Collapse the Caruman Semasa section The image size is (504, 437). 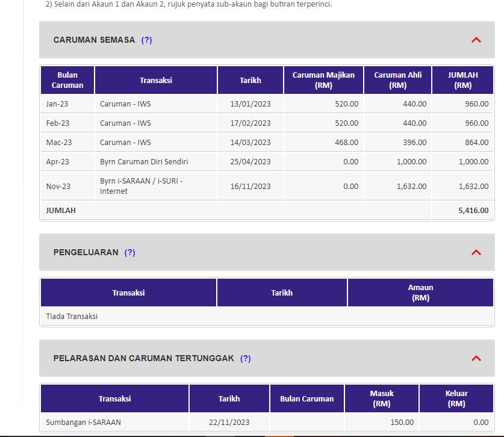tap(476, 40)
